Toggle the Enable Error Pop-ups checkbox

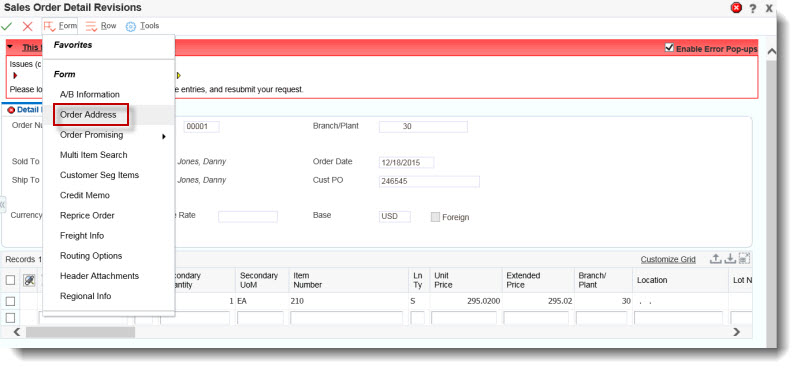669,48
